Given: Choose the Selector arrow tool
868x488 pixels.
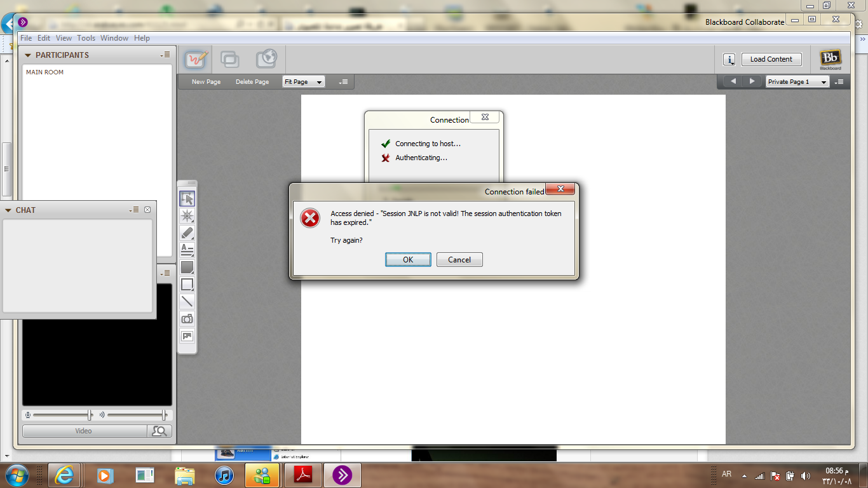Looking at the screenshot, I should (x=187, y=198).
